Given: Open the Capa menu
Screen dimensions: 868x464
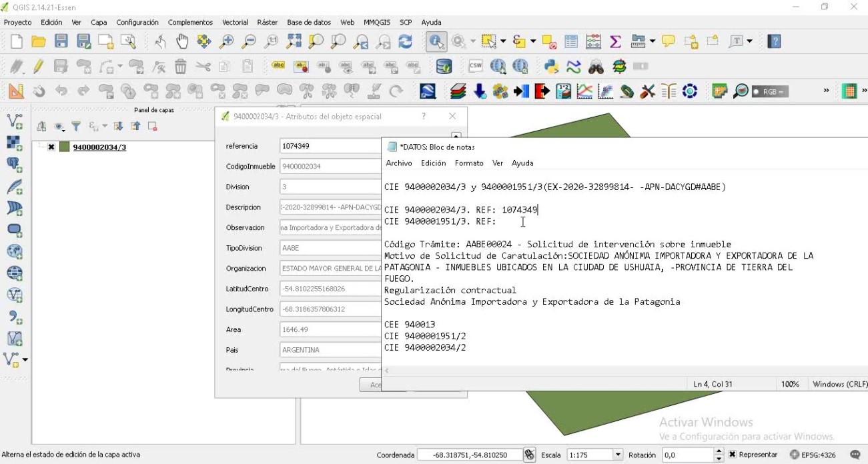Looking at the screenshot, I should (x=99, y=22).
